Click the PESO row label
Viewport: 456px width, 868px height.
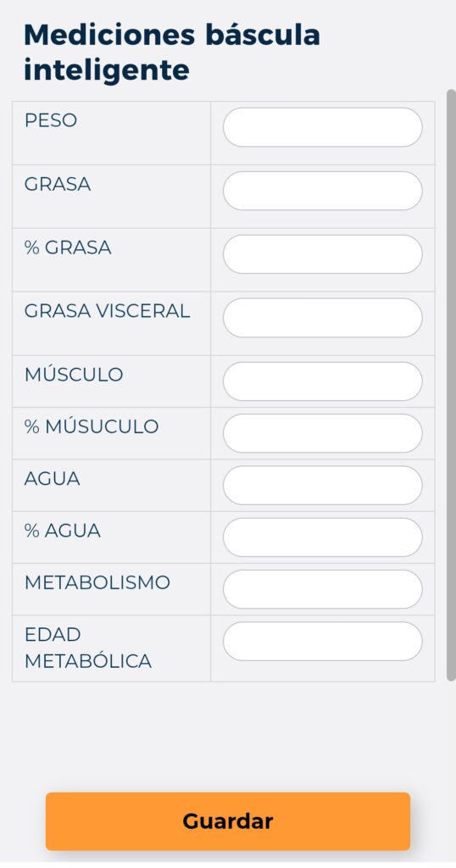point(50,120)
